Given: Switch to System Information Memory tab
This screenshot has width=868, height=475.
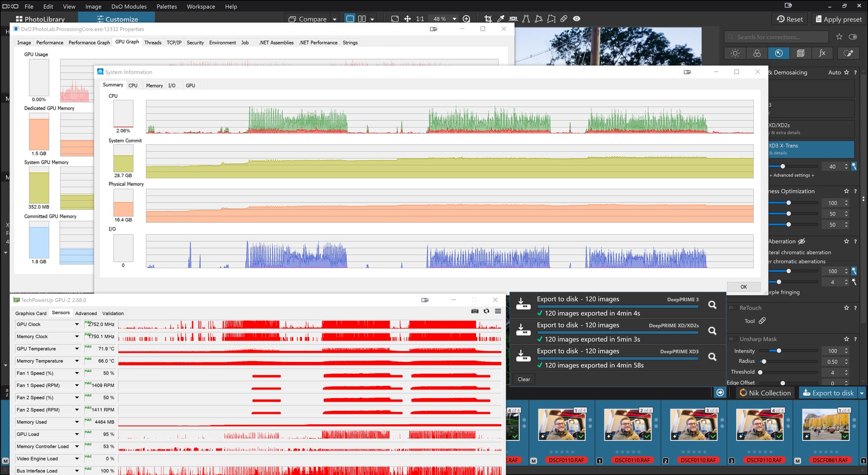Looking at the screenshot, I should click(x=154, y=85).
